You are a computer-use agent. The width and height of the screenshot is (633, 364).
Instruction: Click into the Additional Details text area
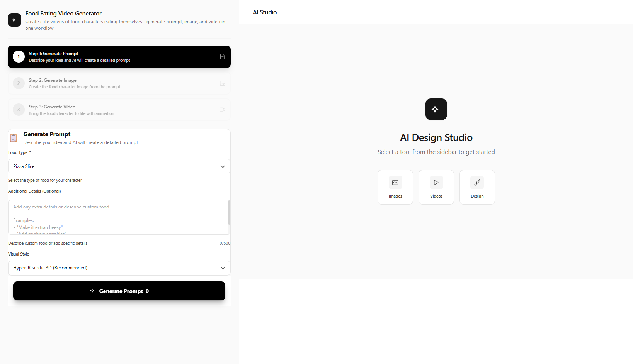[118, 217]
